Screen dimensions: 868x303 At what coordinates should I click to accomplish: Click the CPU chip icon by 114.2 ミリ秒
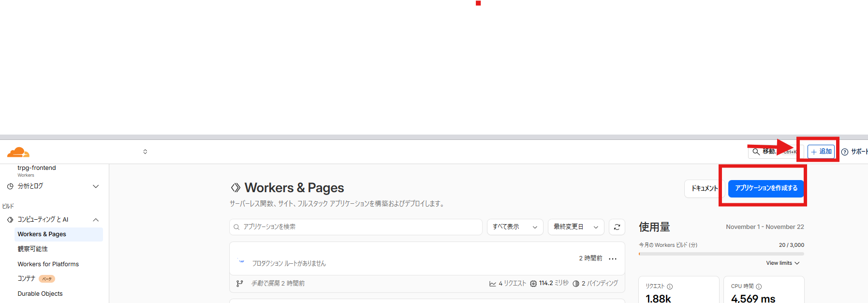pos(533,284)
